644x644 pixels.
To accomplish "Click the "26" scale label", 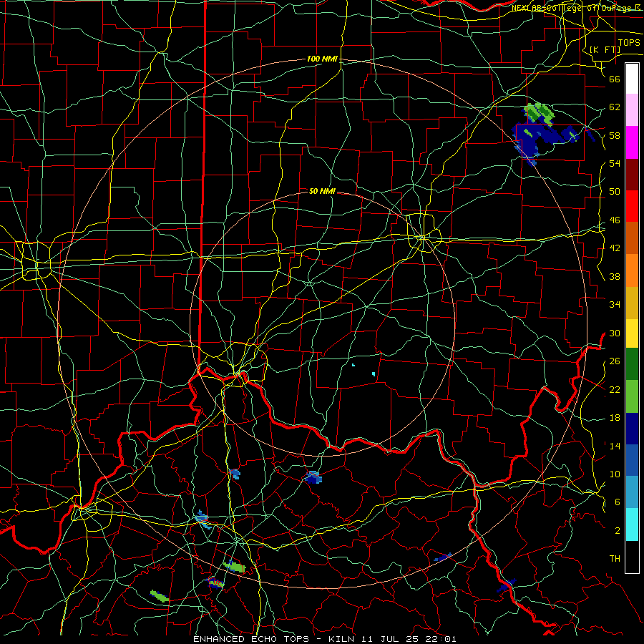I will tap(615, 361).
